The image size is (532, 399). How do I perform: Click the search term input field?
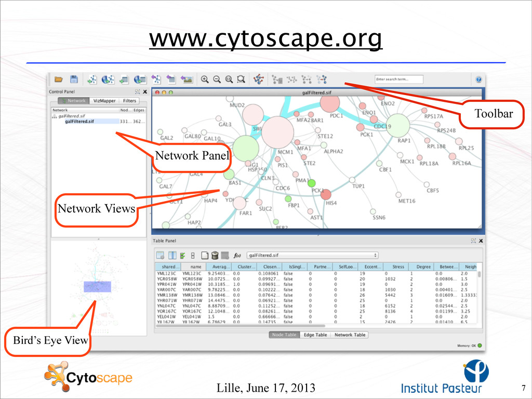pos(399,79)
